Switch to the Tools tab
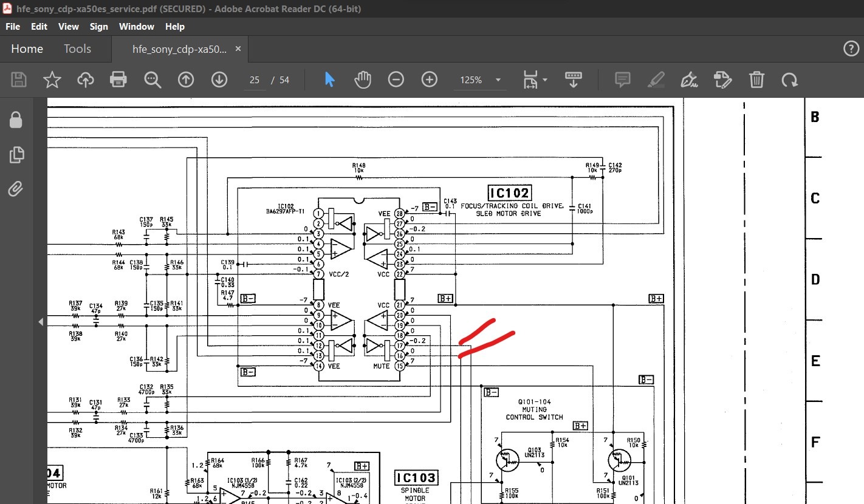The height and width of the screenshot is (504, 864). pos(78,49)
